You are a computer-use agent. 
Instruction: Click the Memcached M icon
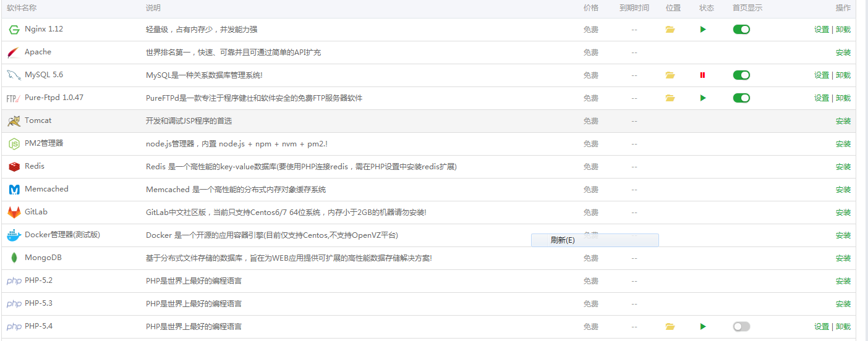(x=14, y=190)
